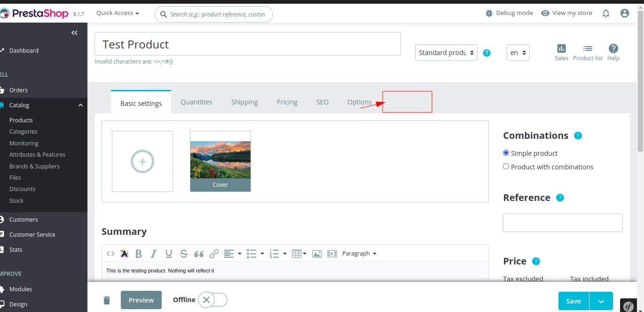Screen dimensions: 644x312
Task: Insert an image in Summary
Action: (317, 254)
